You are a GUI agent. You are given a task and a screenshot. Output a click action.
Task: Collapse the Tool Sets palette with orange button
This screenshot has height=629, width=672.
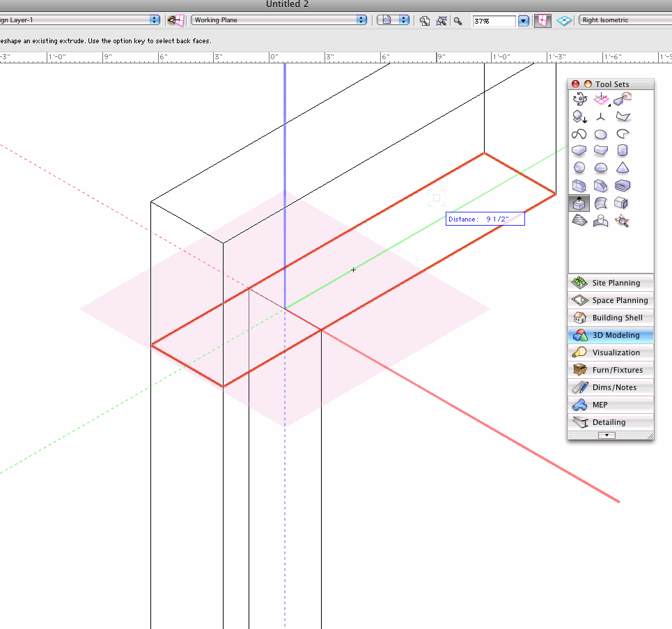point(588,84)
